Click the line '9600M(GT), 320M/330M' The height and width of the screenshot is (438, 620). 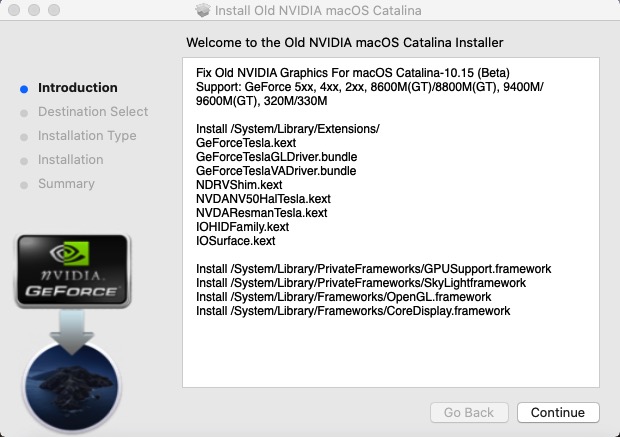click(261, 101)
